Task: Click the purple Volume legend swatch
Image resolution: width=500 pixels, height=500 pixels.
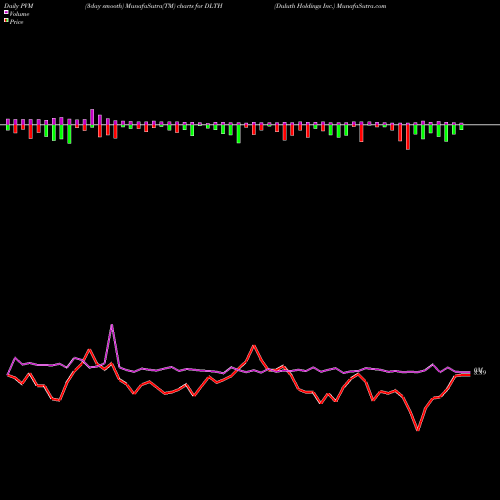Action: coord(6,12)
